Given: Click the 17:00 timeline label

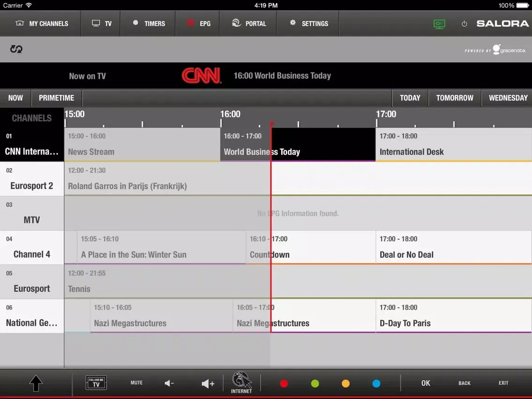Looking at the screenshot, I should pyautogui.click(x=386, y=114).
